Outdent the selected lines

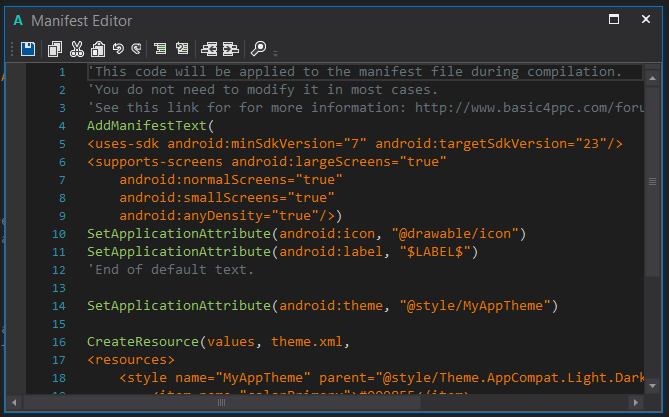click(x=209, y=49)
